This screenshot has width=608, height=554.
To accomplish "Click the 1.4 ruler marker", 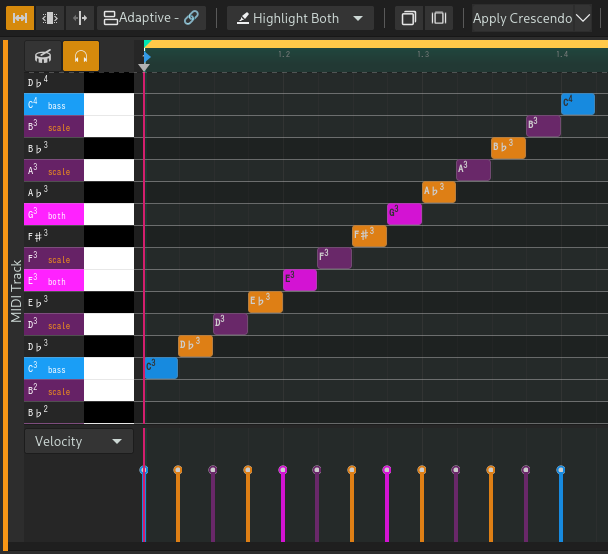I will pyautogui.click(x=562, y=54).
